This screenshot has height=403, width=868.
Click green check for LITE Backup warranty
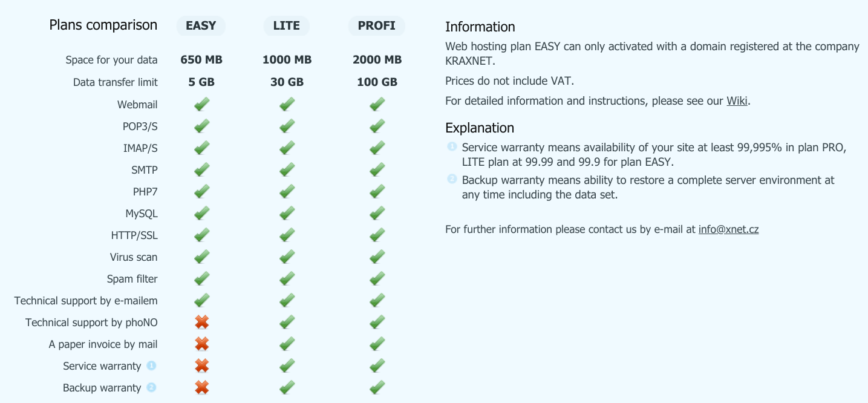tap(287, 387)
